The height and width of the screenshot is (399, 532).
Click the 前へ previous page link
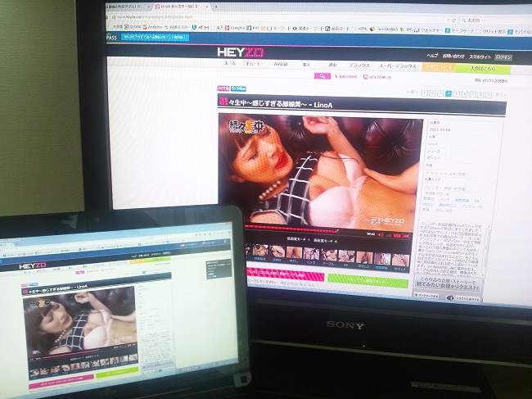coord(413,92)
